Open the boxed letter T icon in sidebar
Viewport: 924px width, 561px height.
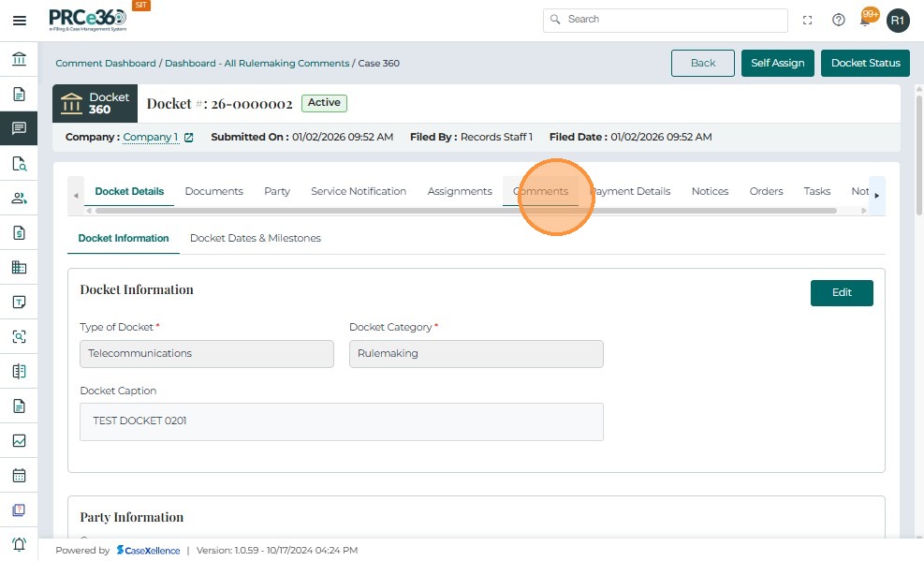tap(19, 302)
